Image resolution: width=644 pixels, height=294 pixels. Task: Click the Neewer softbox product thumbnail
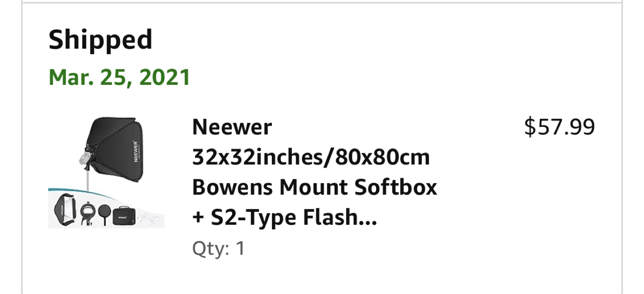pos(106,172)
